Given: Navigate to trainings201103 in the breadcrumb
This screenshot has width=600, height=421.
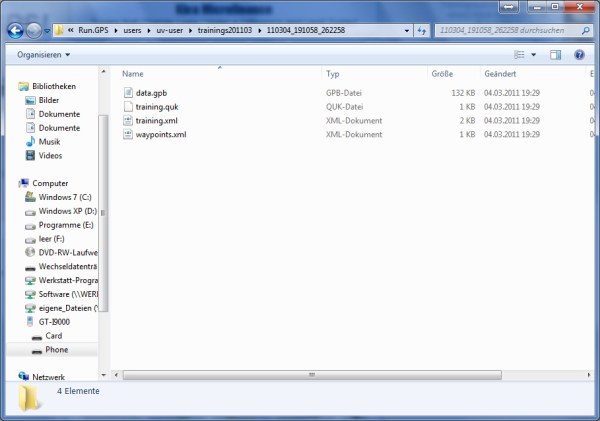Looking at the screenshot, I should pos(227,30).
